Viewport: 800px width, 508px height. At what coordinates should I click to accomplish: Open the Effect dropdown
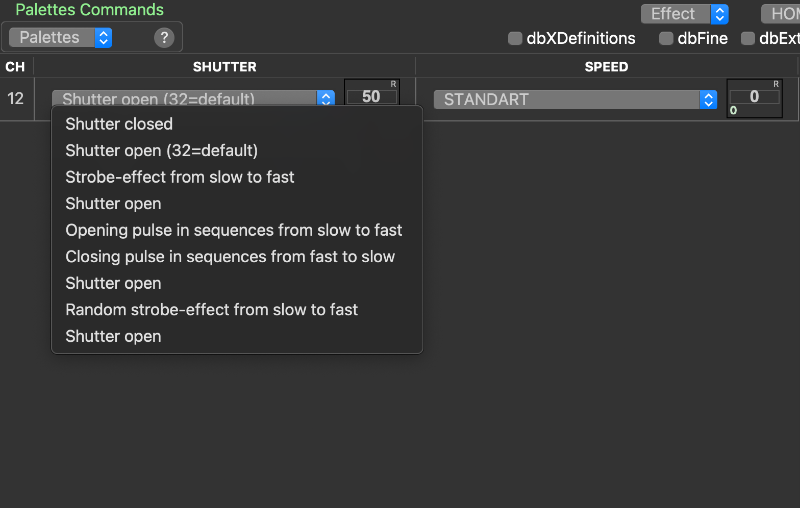pyautogui.click(x=685, y=14)
